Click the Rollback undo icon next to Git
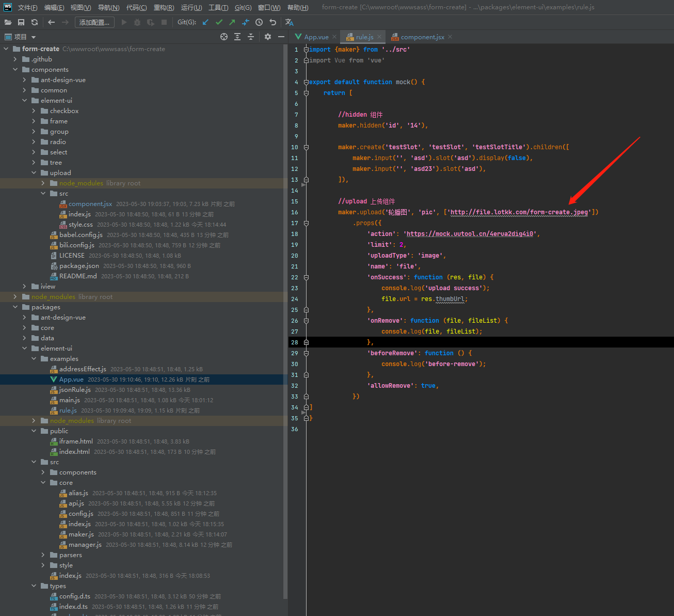The image size is (674, 616). click(x=272, y=22)
